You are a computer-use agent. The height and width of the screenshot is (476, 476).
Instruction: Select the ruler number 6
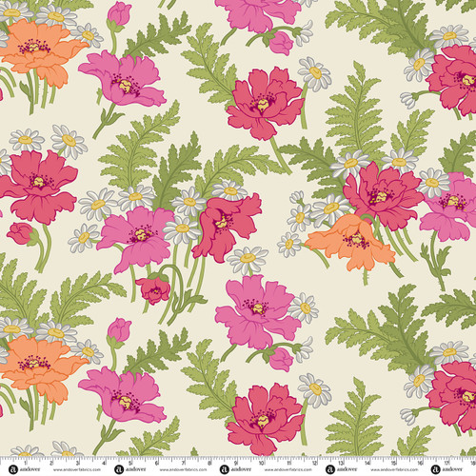(x=156, y=464)
